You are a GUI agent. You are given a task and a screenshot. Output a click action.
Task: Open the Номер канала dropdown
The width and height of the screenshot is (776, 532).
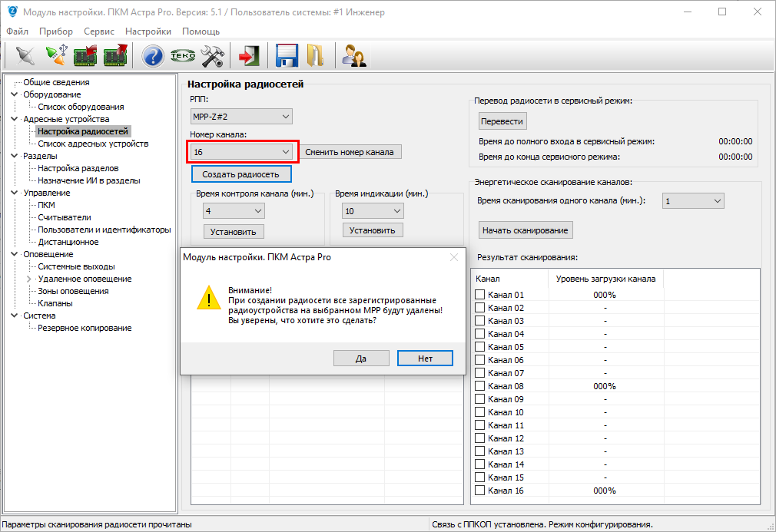(241, 152)
